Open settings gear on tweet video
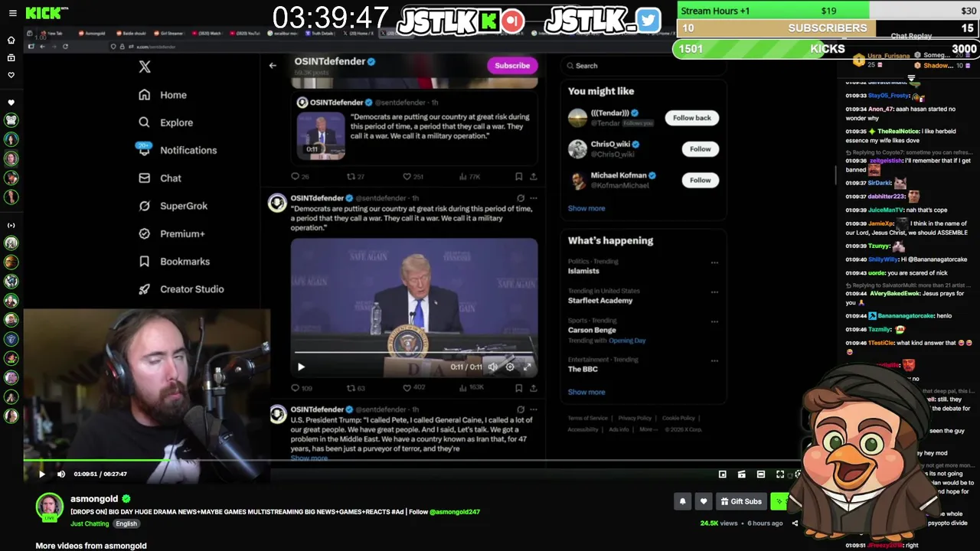Image resolution: width=980 pixels, height=551 pixels. coord(510,367)
